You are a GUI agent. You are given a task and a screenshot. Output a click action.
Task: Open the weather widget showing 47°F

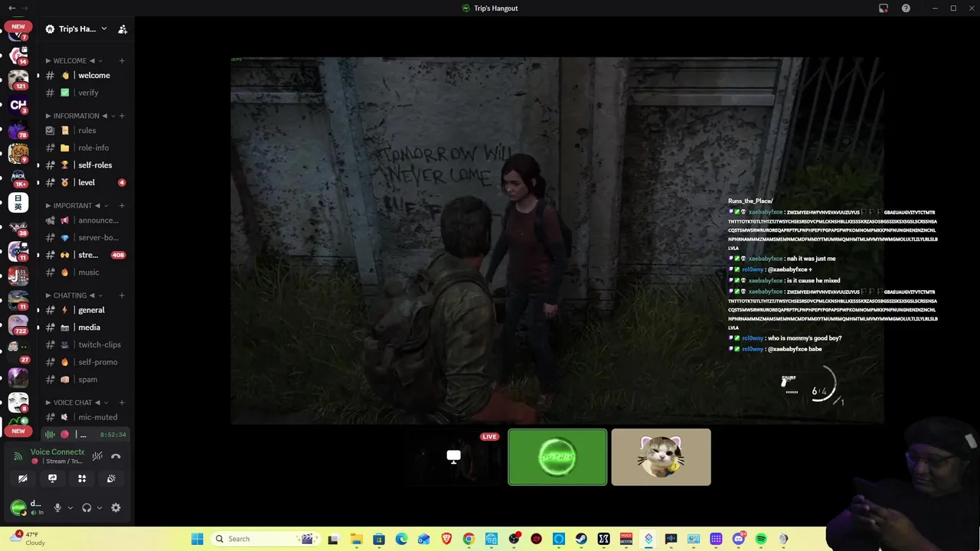(29, 539)
